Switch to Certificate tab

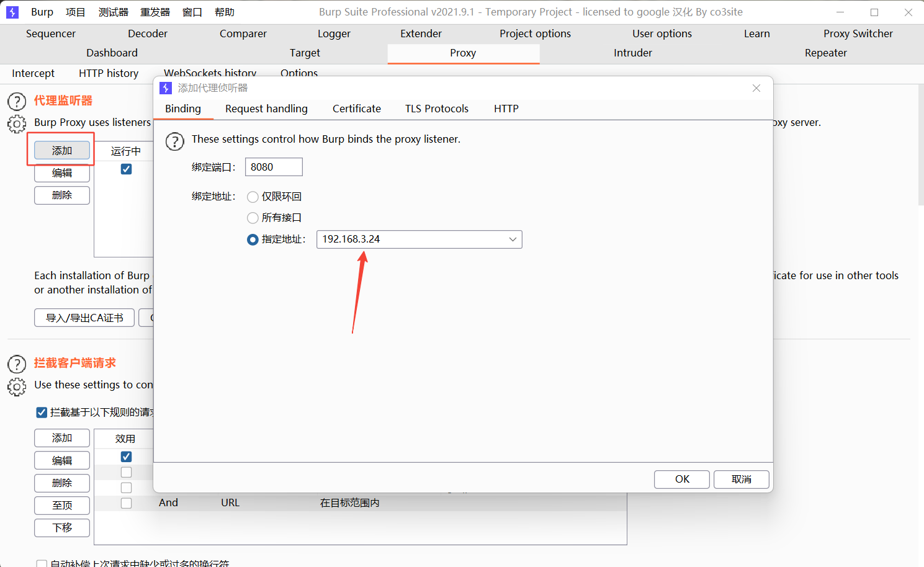click(x=357, y=109)
